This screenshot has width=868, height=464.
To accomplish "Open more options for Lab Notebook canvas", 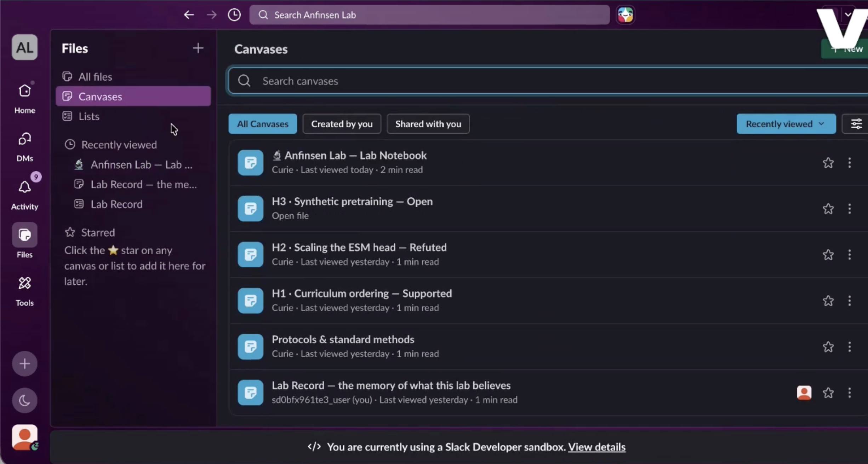I will click(x=849, y=163).
